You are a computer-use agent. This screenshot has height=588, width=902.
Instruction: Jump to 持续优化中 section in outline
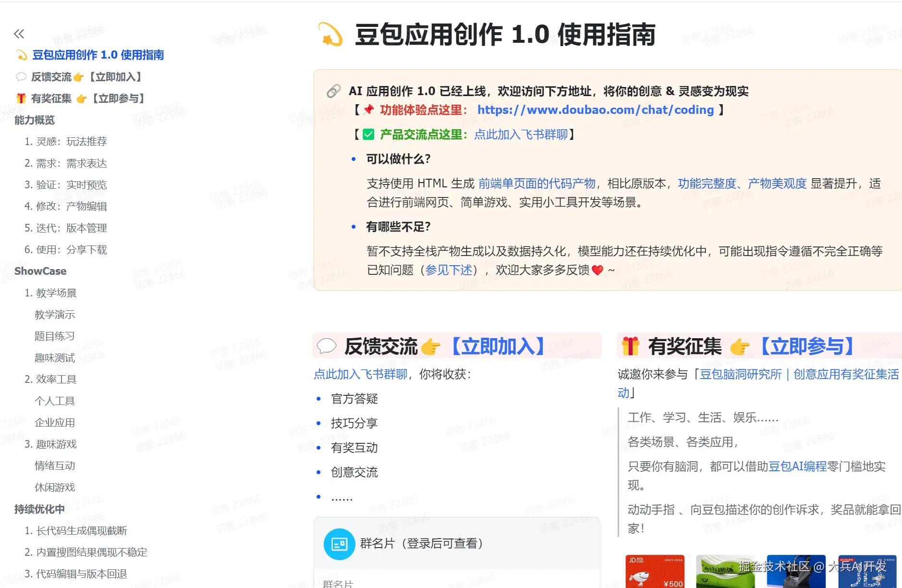pos(39,509)
